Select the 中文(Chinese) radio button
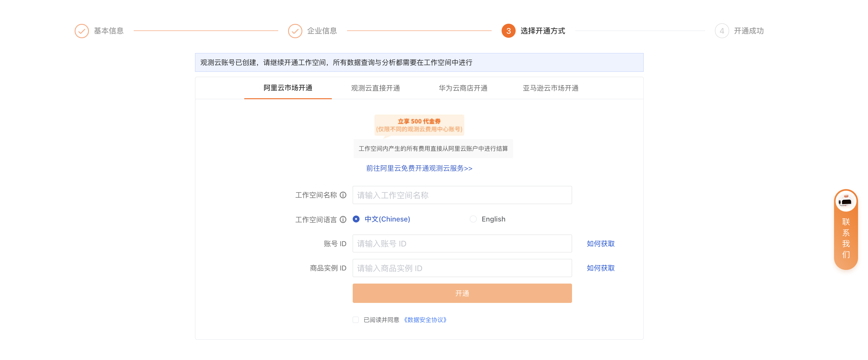868x360 pixels. (x=356, y=219)
